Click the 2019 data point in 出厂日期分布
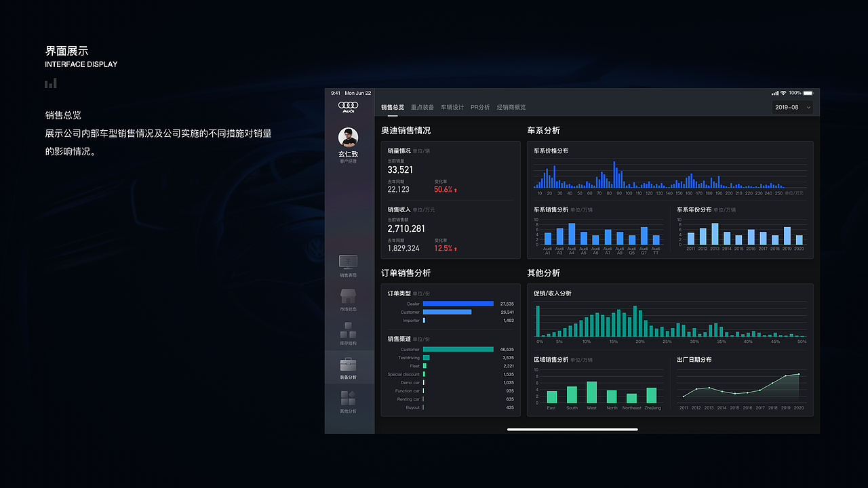Viewport: 868px width, 488px height. [786, 375]
